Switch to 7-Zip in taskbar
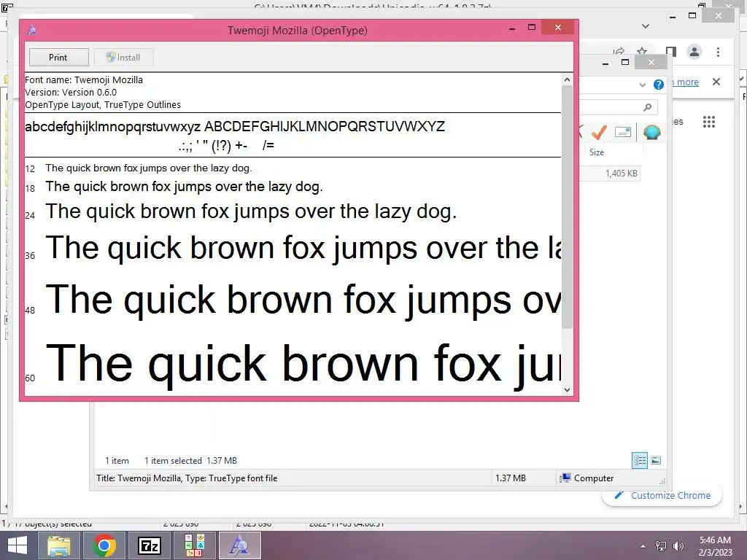747x560 pixels. [x=150, y=545]
